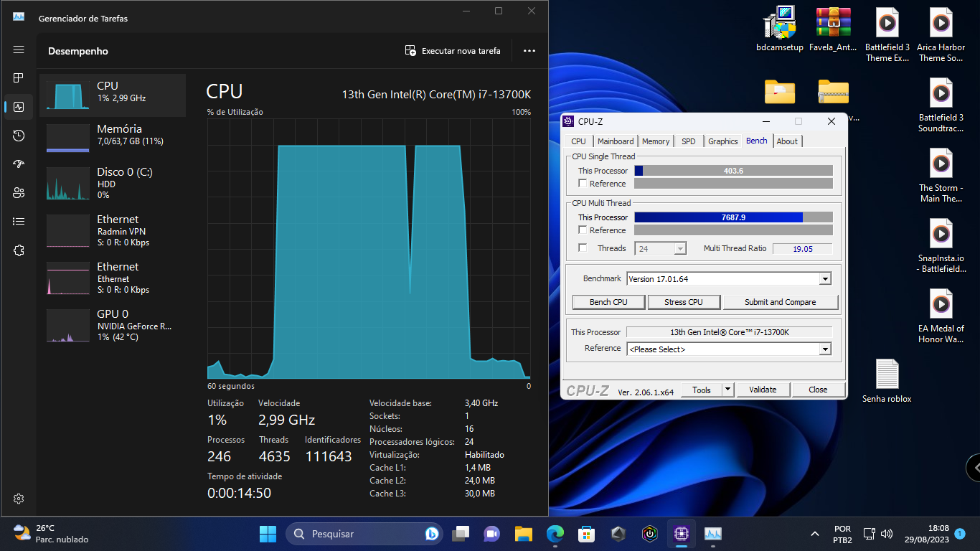Click the CPU utilization graph
Viewport: 980px width, 551px height.
(x=369, y=248)
